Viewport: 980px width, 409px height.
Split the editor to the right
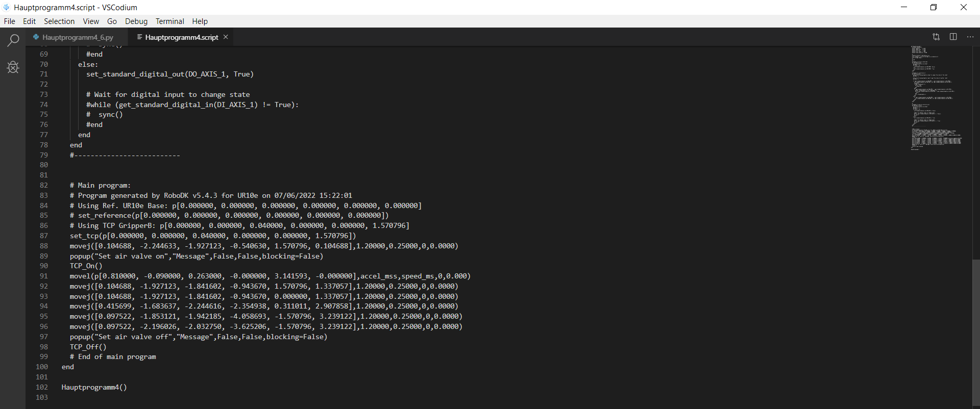953,37
